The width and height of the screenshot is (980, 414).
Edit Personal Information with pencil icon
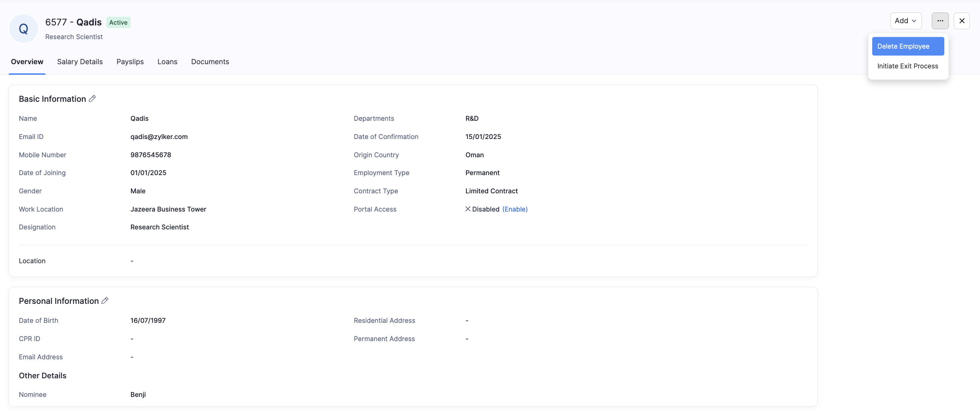pos(105,300)
